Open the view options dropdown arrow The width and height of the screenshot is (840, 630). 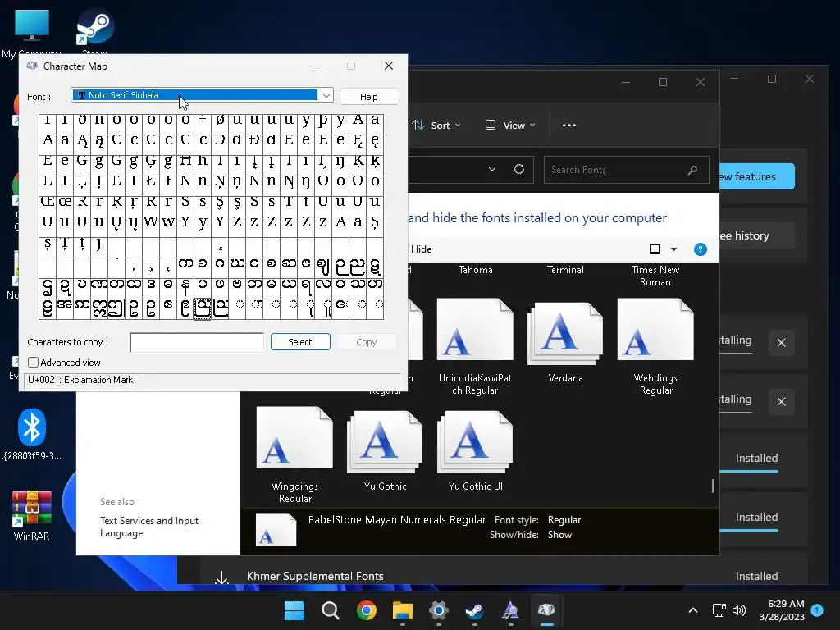pos(674,249)
